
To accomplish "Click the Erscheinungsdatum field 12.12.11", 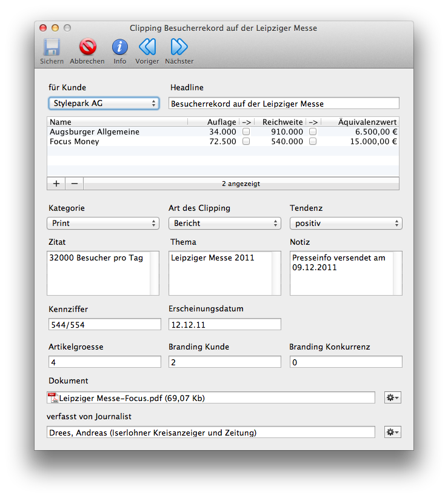I will pyautogui.click(x=225, y=324).
